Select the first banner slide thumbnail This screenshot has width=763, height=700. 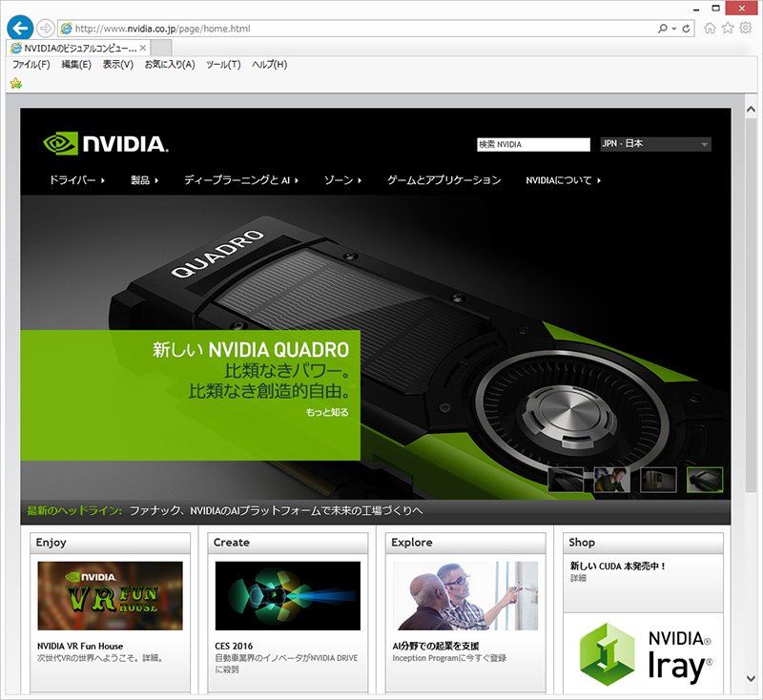[x=566, y=480]
